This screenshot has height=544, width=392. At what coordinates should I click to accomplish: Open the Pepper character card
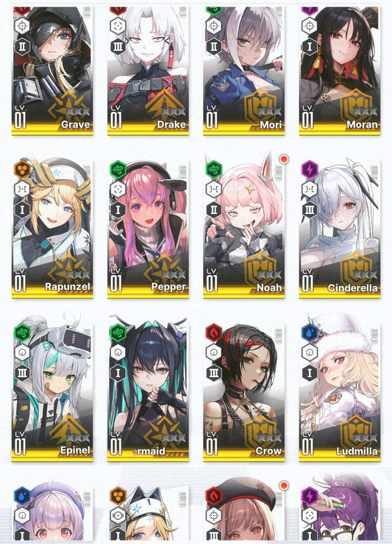[x=149, y=229]
